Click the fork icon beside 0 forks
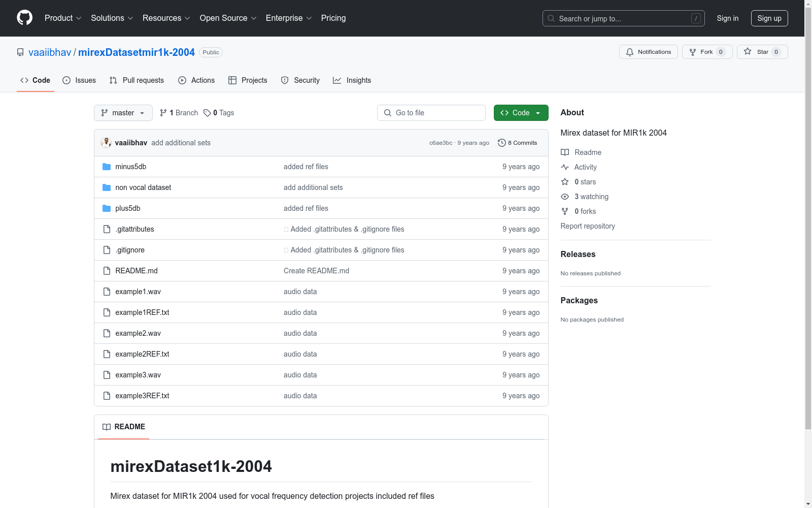Image resolution: width=812 pixels, height=508 pixels. [x=565, y=211]
